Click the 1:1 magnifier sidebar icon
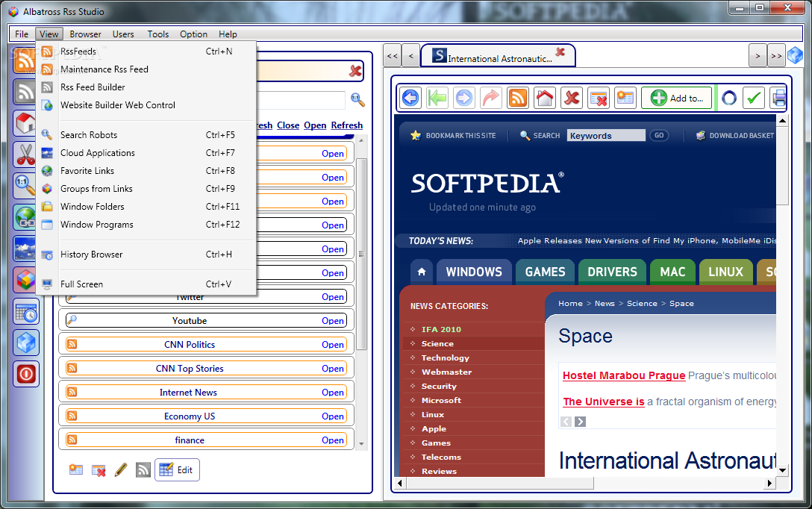This screenshot has height=509, width=812. [x=25, y=185]
